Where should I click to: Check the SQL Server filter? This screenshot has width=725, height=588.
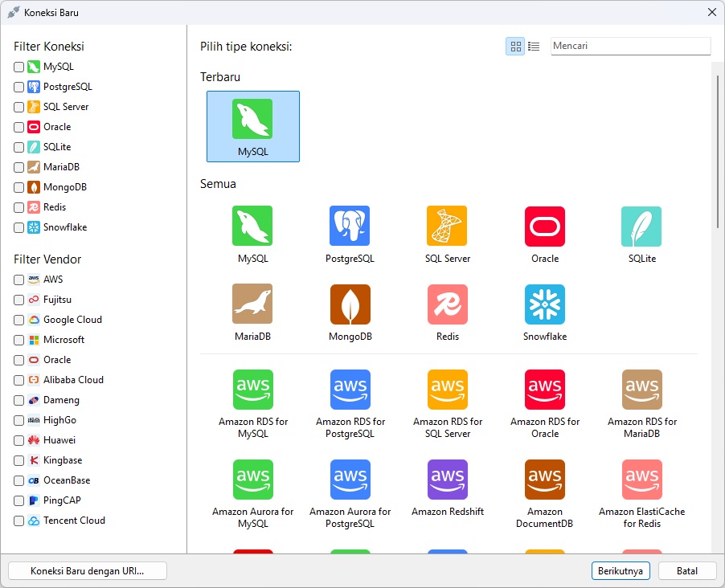tap(19, 108)
